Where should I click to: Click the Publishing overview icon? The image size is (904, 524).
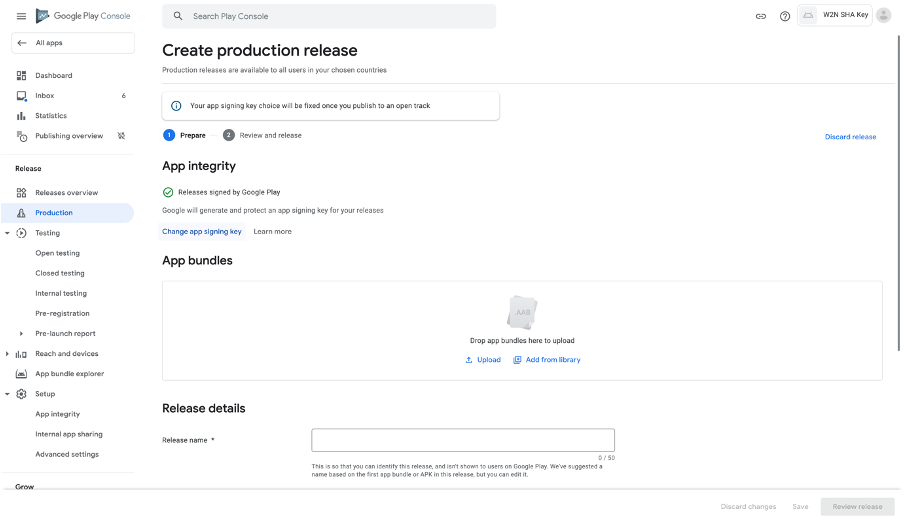(22, 136)
